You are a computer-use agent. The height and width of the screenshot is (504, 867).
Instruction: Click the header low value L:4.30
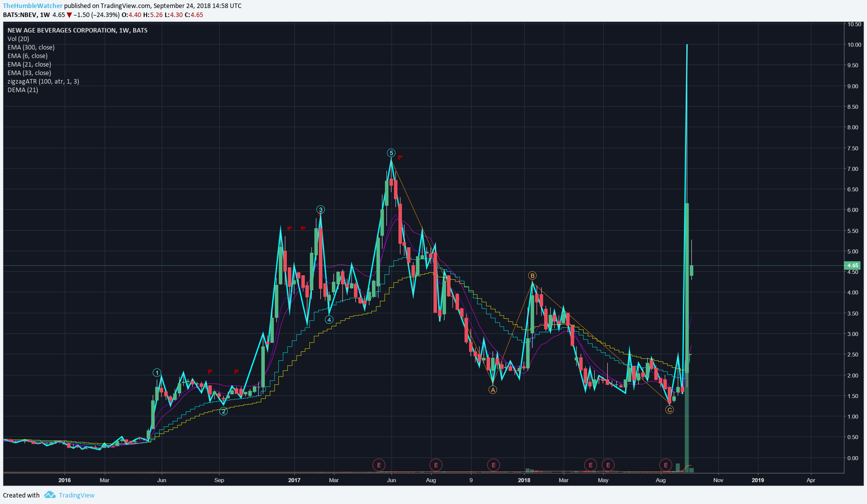click(x=173, y=15)
